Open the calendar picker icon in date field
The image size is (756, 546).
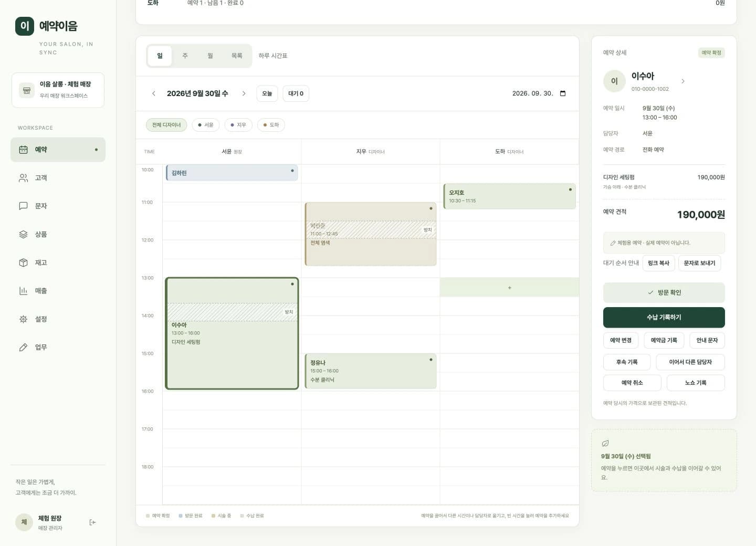point(563,93)
